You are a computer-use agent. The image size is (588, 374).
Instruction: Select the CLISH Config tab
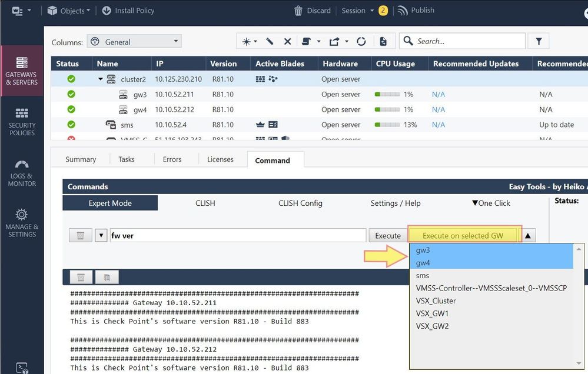click(300, 203)
